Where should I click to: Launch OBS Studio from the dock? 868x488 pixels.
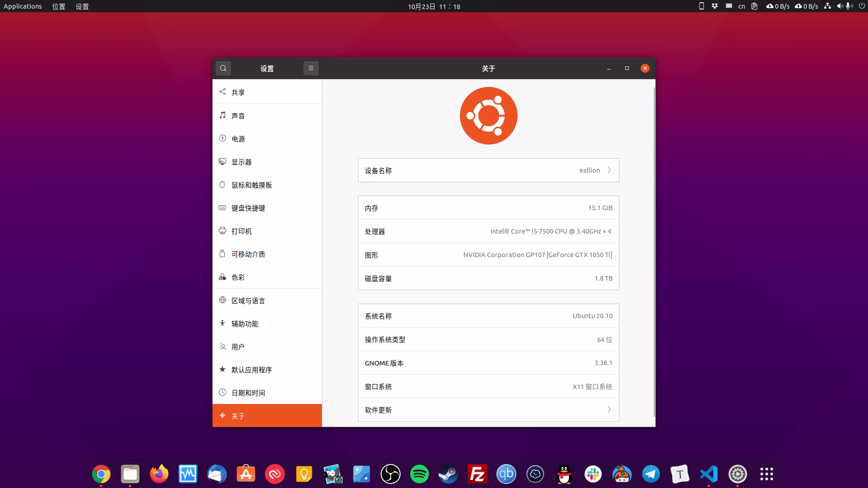[391, 474]
